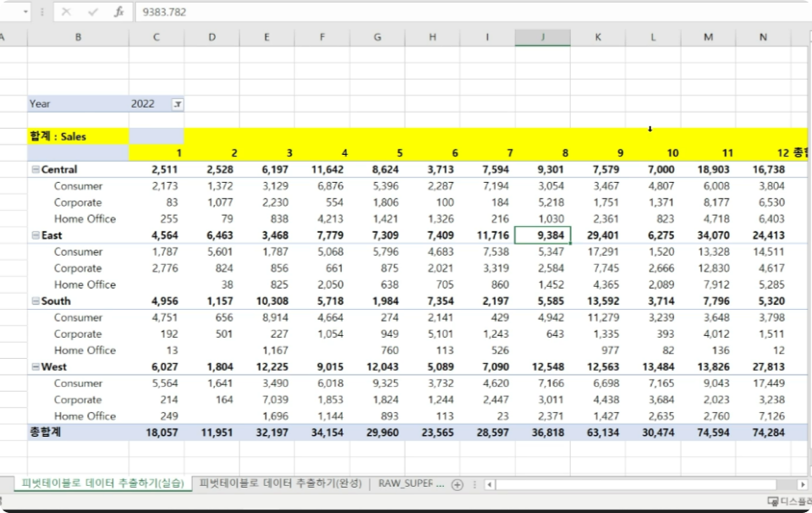Click month 10 column header in pivot
The image size is (812, 513).
coord(653,153)
